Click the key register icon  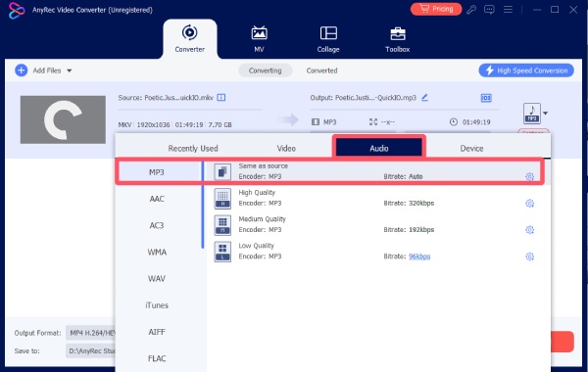pyautogui.click(x=471, y=10)
